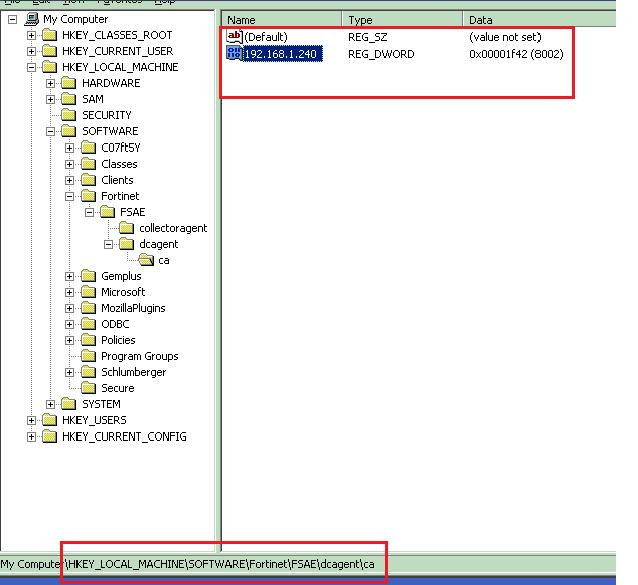Select the dcagent key label
Viewport: 638px width, 585px height.
coord(159,244)
